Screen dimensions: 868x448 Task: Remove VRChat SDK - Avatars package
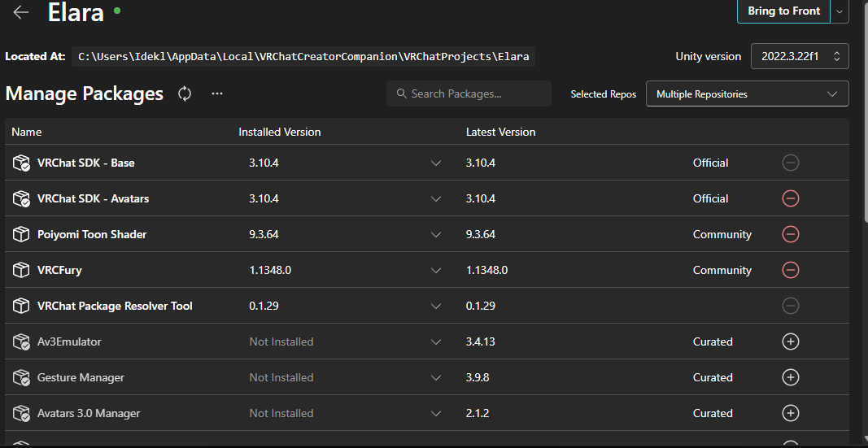coord(791,198)
